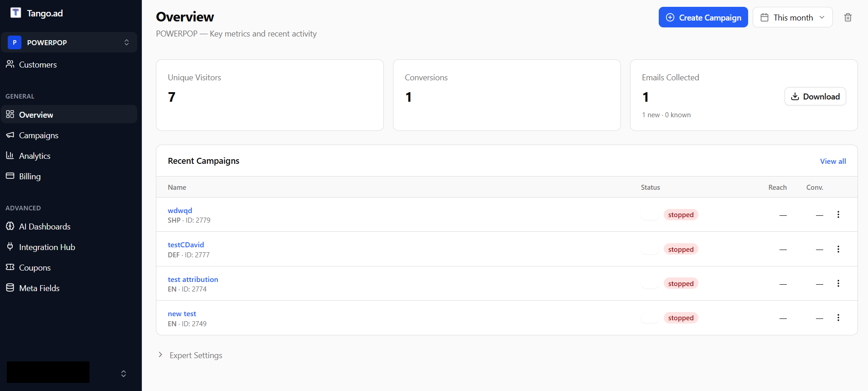
Task: Download the collected emails
Action: tap(815, 96)
